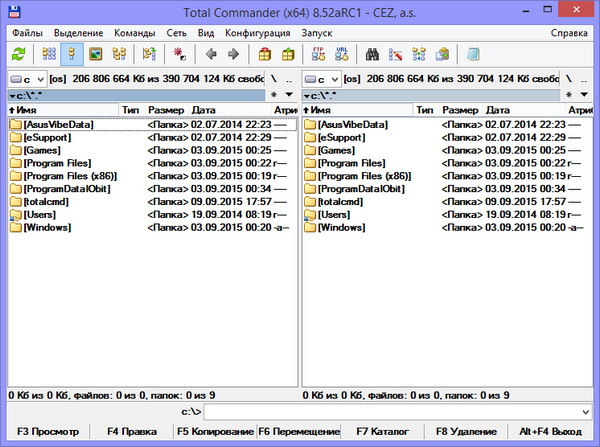This screenshot has height=447, width=600.
Task: Expand the command line history dropdown
Action: (588, 411)
